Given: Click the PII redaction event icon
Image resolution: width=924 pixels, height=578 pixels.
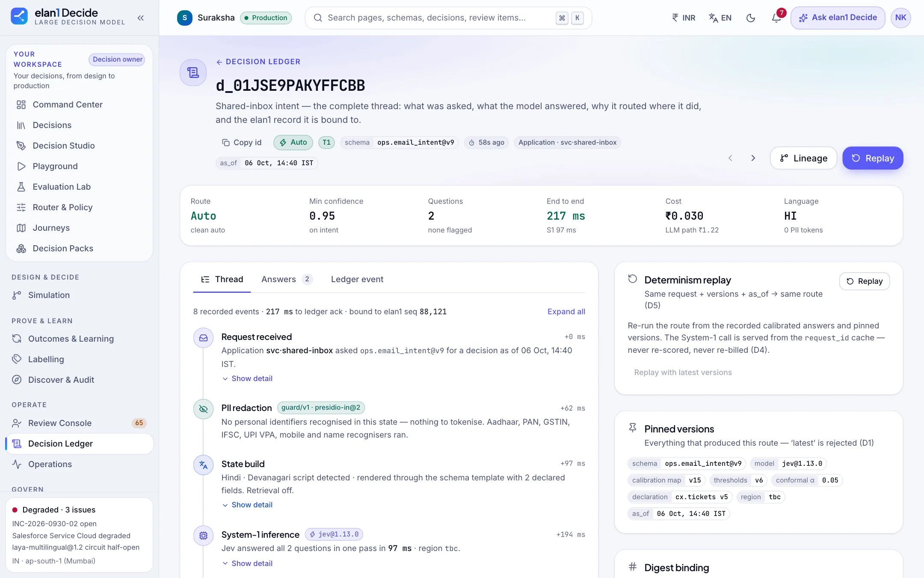Looking at the screenshot, I should pyautogui.click(x=204, y=409).
